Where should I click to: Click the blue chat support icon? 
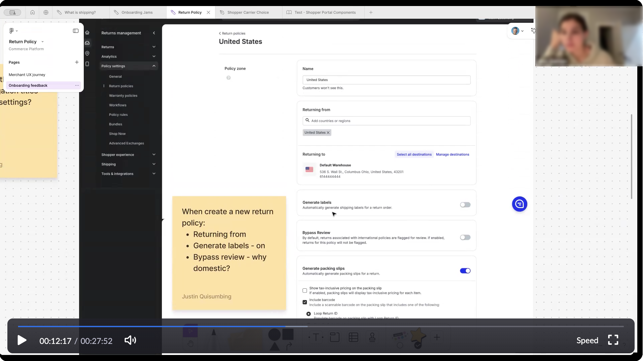[x=519, y=204]
